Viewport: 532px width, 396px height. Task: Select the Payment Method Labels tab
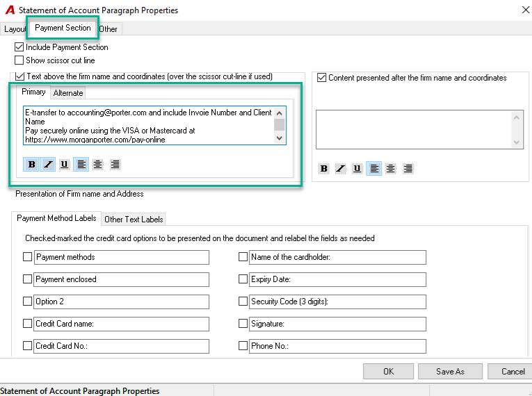click(56, 218)
